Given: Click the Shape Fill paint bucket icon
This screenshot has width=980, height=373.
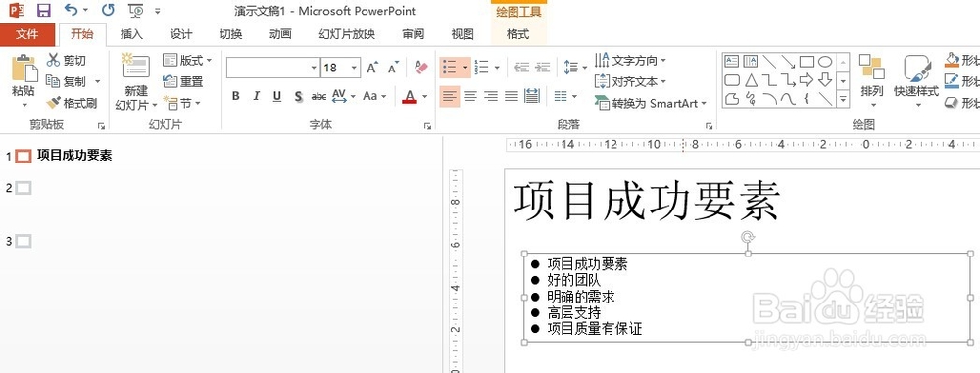Looking at the screenshot, I should tap(952, 60).
